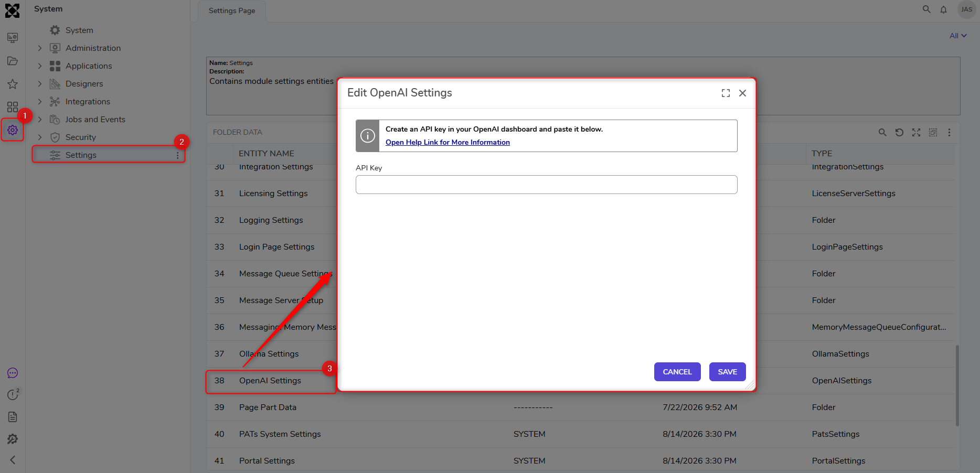Click the 7/22/2026 9:52 AM date cell
Screen dimensions: 980x473
pos(700,407)
